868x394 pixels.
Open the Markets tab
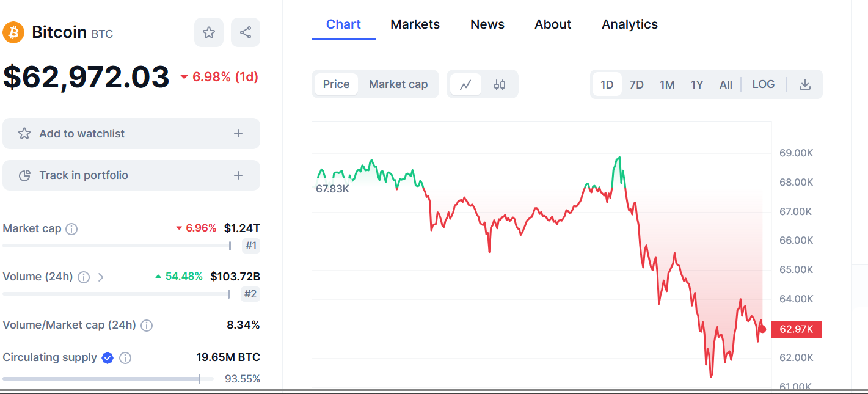[415, 24]
